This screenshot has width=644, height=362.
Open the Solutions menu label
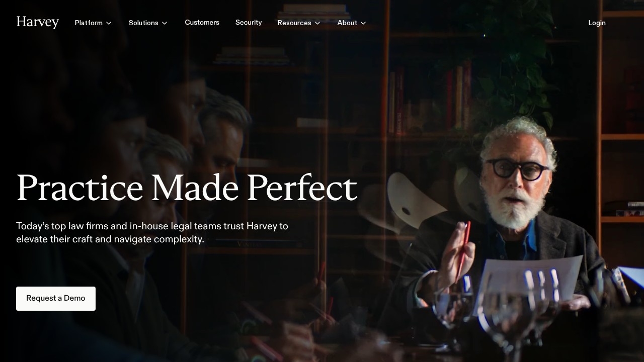tap(143, 23)
